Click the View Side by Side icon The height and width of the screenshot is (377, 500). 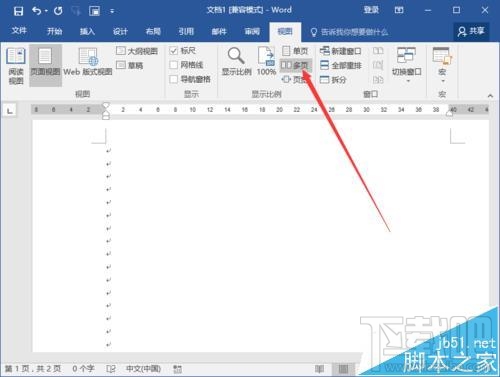378,51
